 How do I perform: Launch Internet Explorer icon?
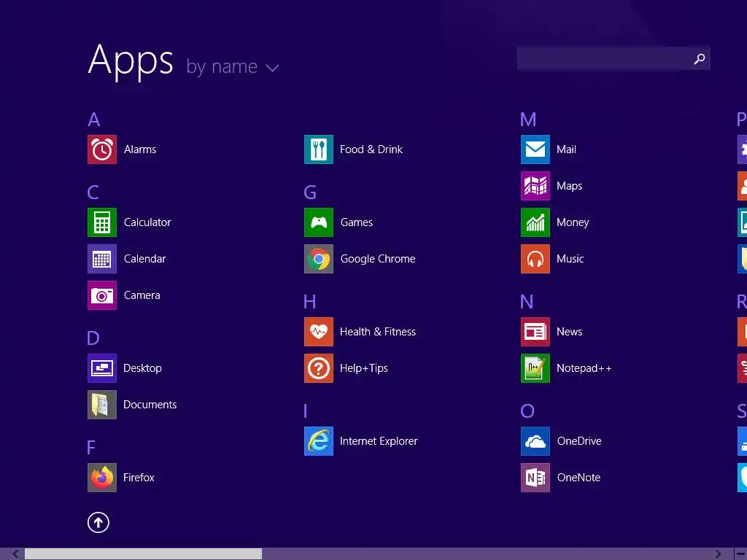pos(319,441)
